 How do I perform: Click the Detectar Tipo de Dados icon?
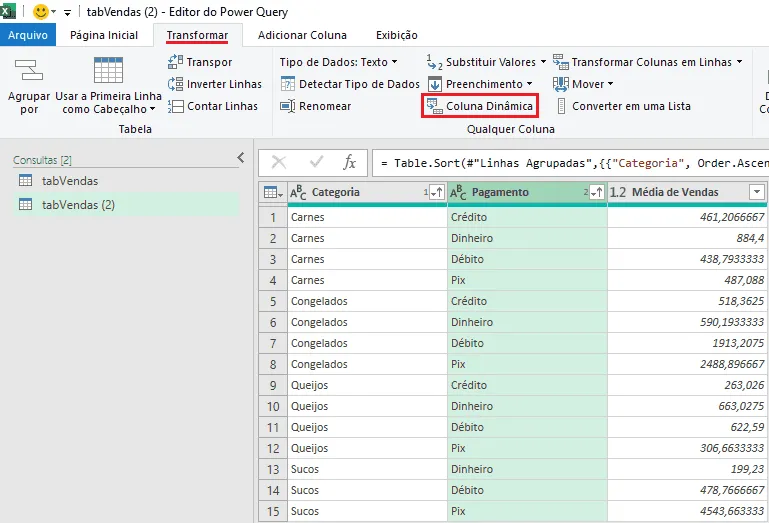click(287, 84)
